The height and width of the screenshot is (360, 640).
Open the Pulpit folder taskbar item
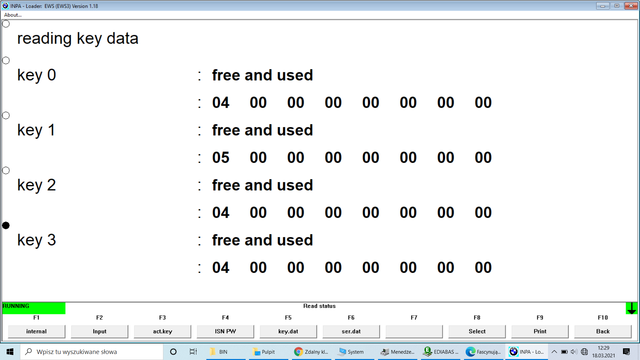point(268,351)
